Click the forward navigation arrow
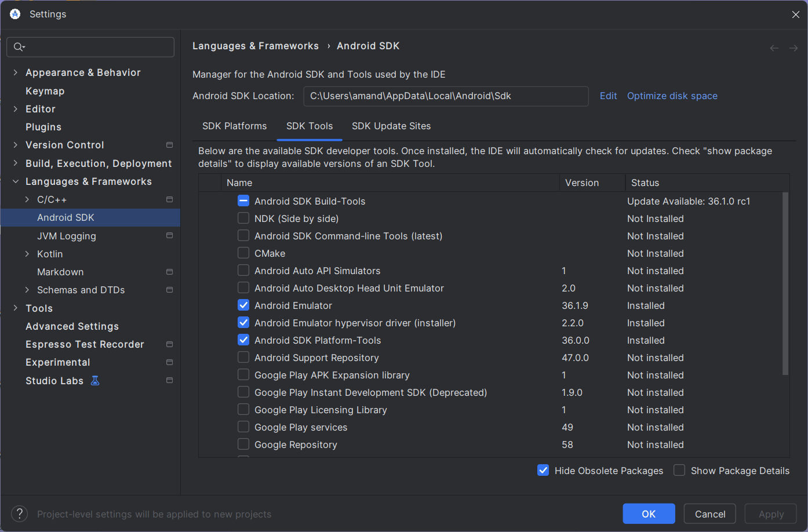Image resolution: width=808 pixels, height=532 pixels. (793, 48)
